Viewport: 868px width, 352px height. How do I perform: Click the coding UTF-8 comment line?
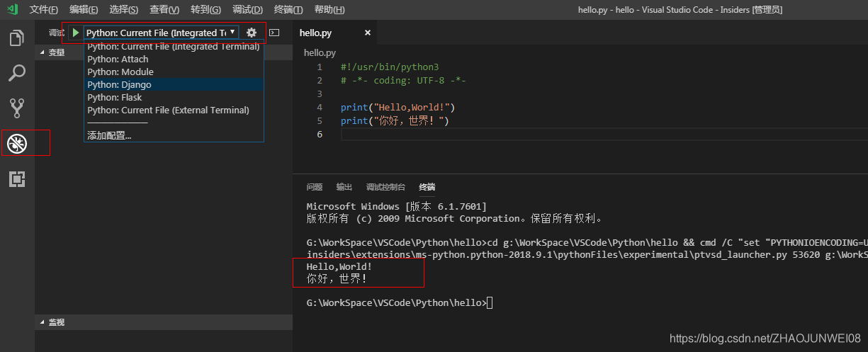[403, 81]
